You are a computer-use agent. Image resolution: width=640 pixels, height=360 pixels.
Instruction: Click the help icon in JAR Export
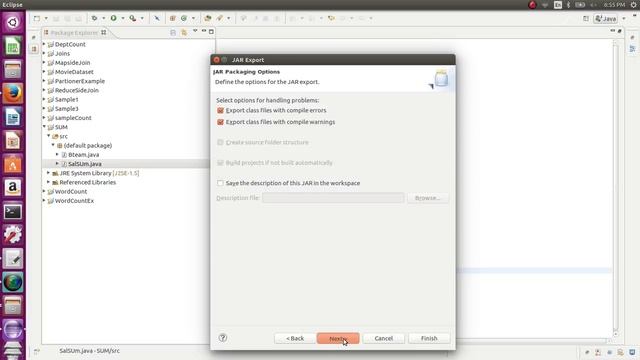click(223, 338)
